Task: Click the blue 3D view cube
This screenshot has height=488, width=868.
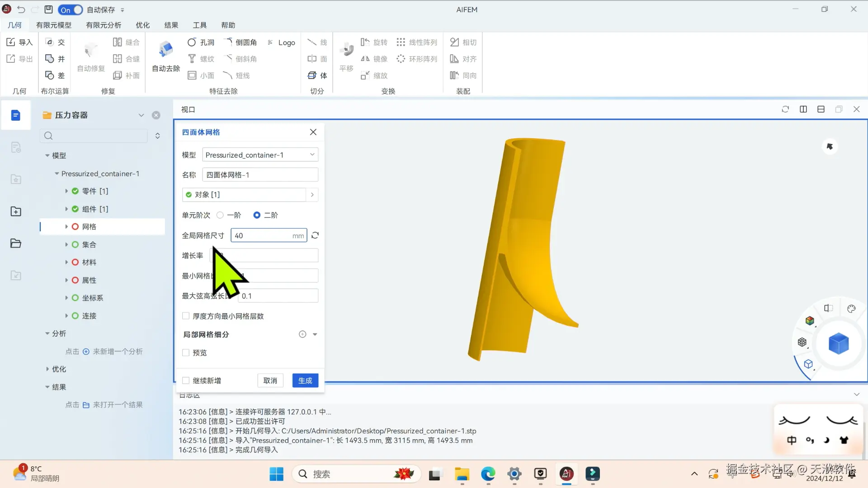Action: click(x=838, y=343)
